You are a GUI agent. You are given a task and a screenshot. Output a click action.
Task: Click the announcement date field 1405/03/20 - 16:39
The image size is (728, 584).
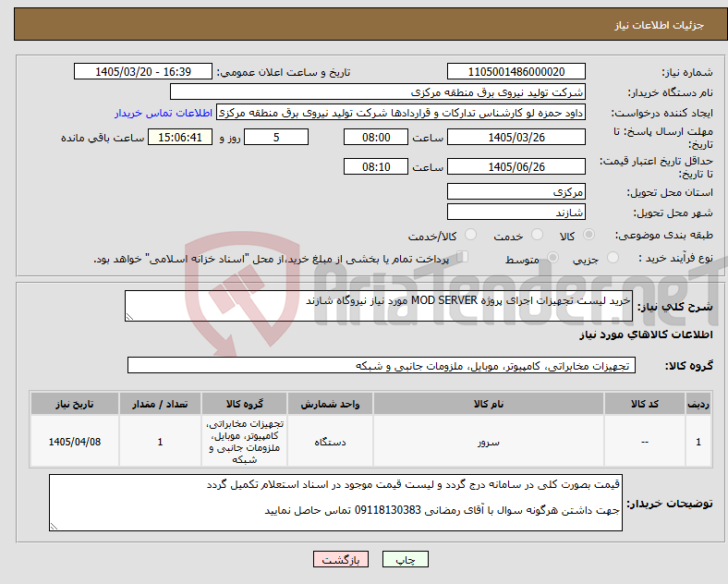pyautogui.click(x=143, y=71)
